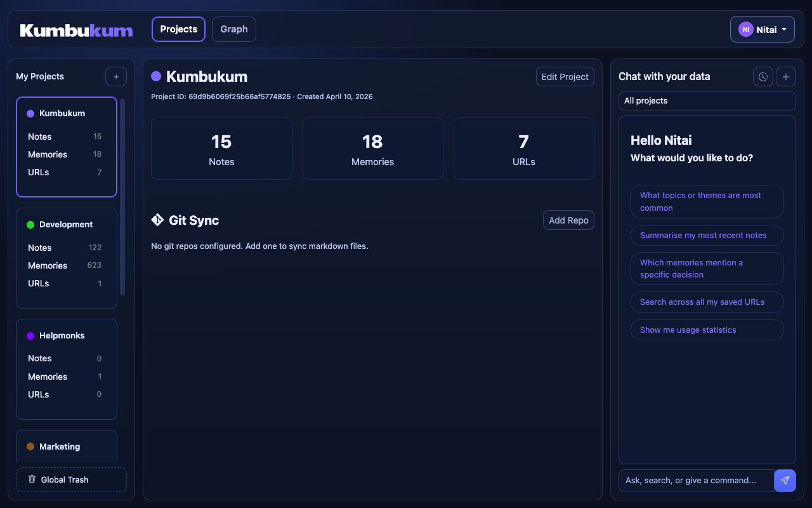Select the Kumbukum project card
This screenshot has width=812, height=508.
67,147
